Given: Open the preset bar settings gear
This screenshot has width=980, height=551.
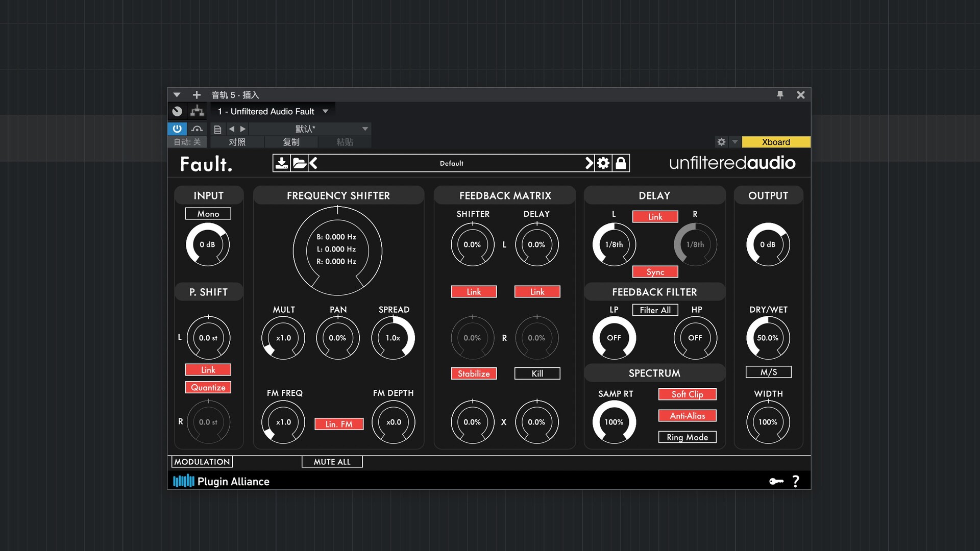Looking at the screenshot, I should tap(603, 163).
